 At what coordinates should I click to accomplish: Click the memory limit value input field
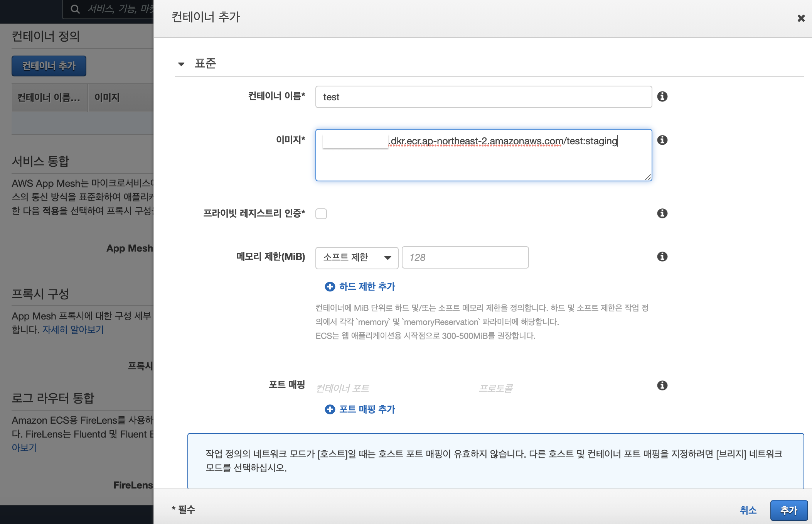pos(465,258)
